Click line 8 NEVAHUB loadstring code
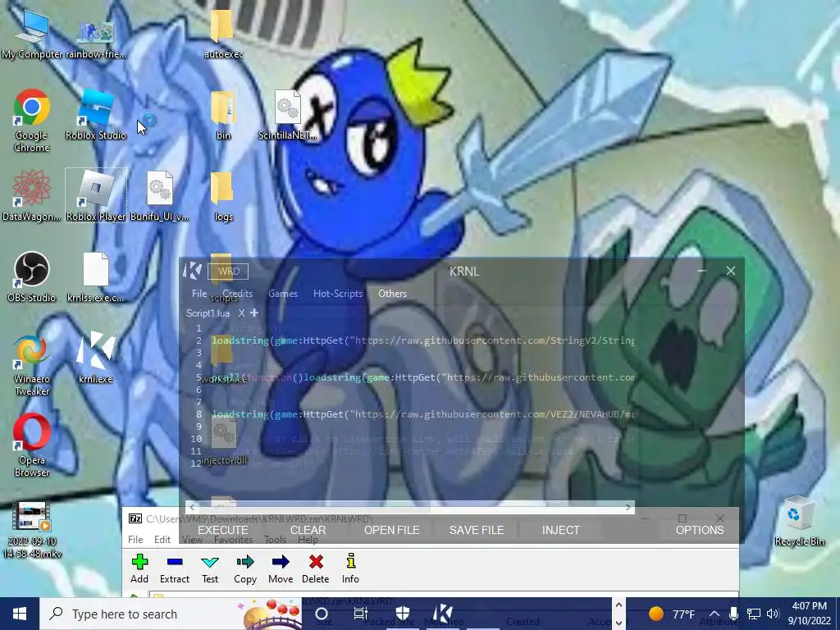This screenshot has width=840, height=630. coord(423,414)
